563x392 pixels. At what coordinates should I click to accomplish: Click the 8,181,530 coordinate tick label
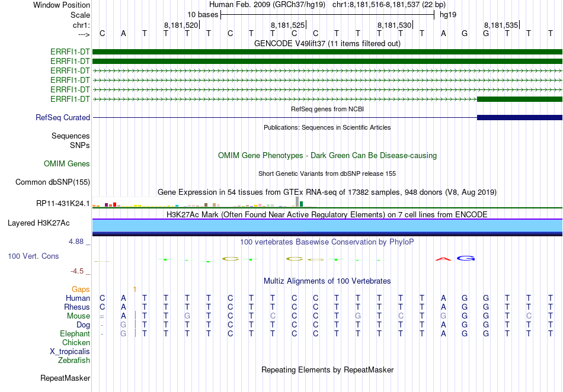pos(394,25)
